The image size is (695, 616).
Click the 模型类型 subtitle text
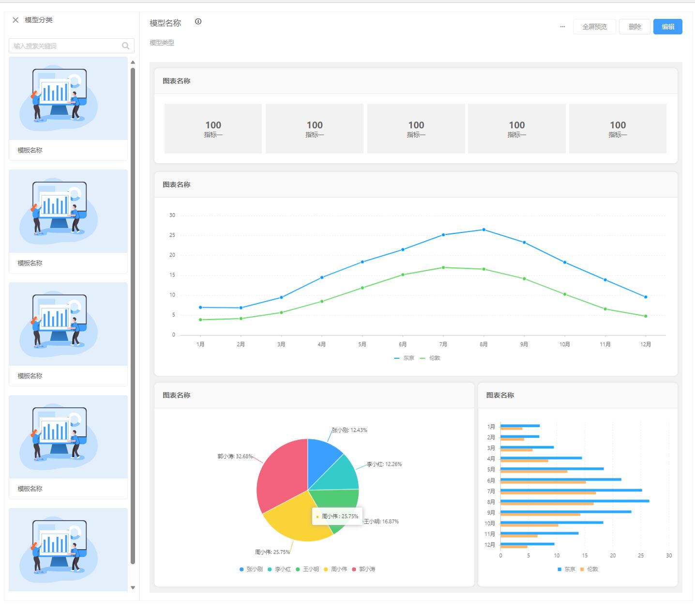[162, 43]
